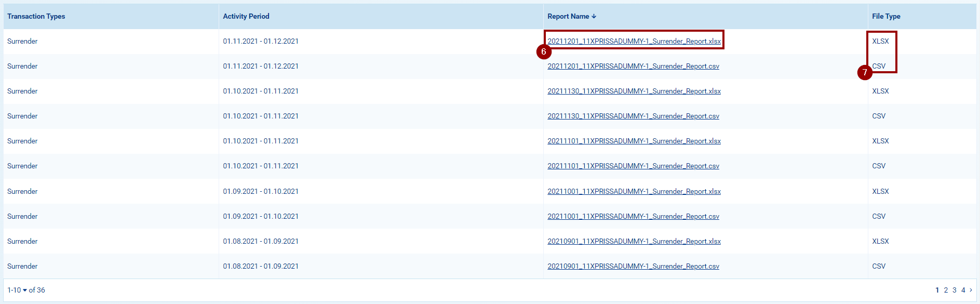Click 20211001 Surrender Report xlsx link
This screenshot has height=304, width=980.
pyautogui.click(x=634, y=192)
